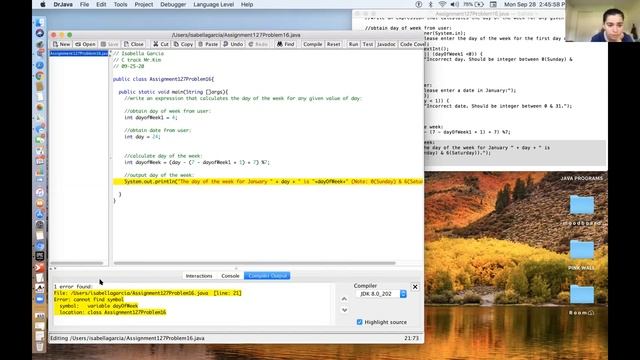
Task: Open the moodboard desktop folder
Action: (x=582, y=205)
